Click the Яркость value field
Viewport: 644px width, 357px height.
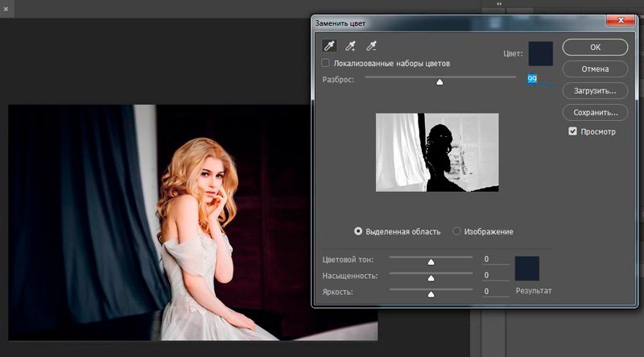[496, 291]
